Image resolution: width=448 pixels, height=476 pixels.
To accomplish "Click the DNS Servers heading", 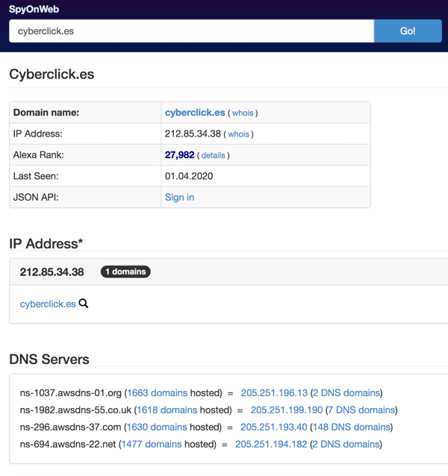I will [x=49, y=359].
